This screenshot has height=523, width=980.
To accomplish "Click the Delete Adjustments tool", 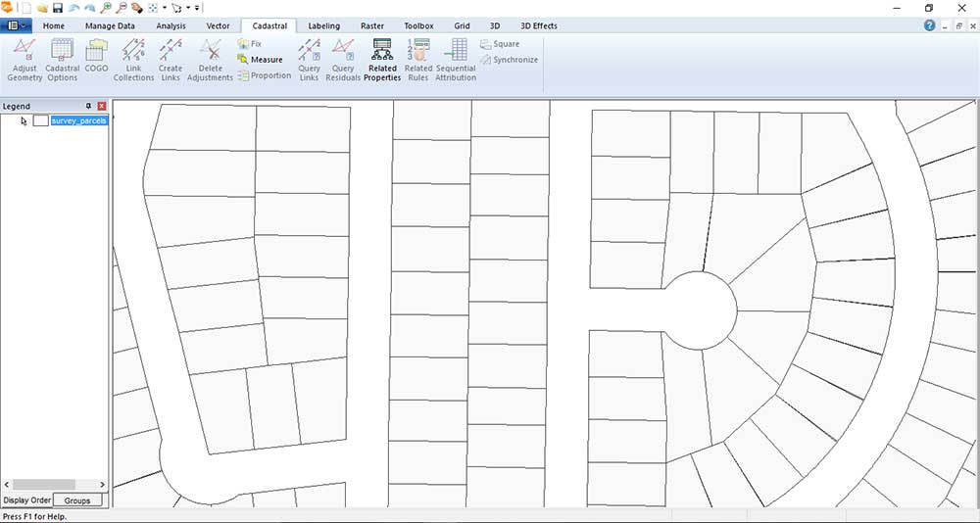I will click(210, 60).
